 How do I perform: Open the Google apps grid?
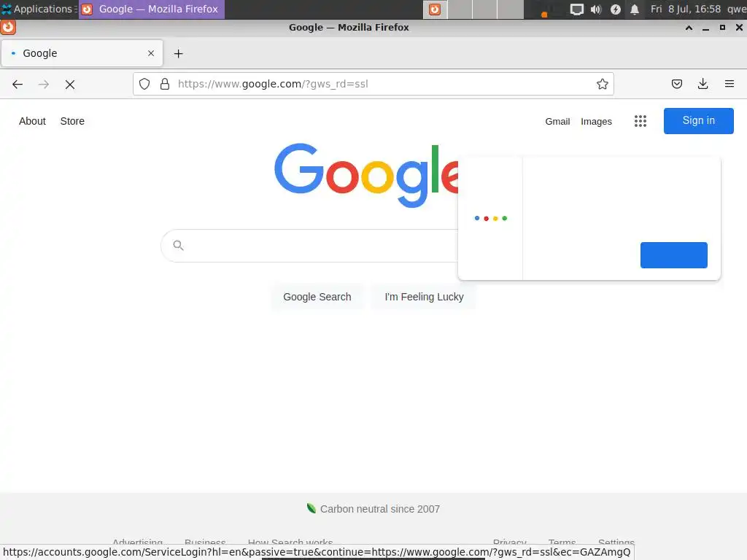click(x=640, y=121)
